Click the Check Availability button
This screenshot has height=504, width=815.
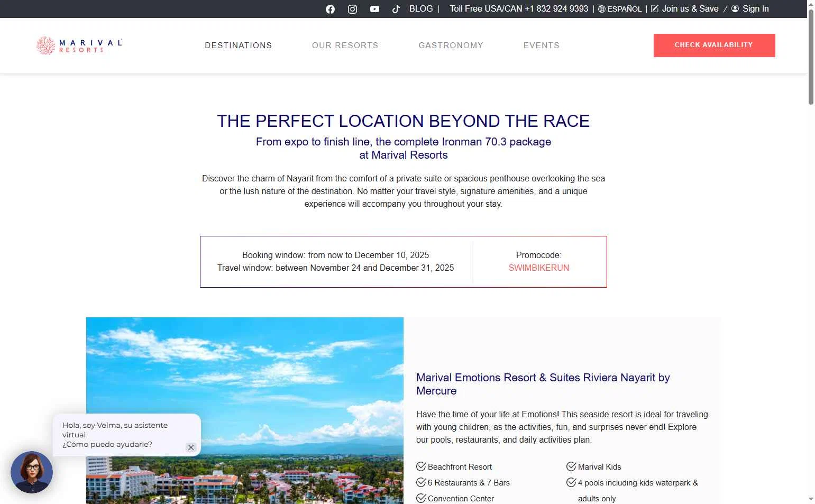pyautogui.click(x=714, y=45)
